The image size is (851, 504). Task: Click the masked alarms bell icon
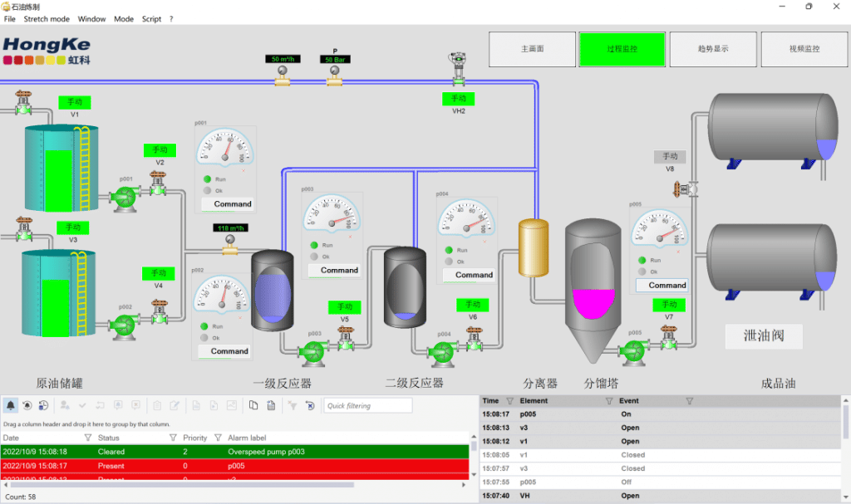[x=27, y=405]
